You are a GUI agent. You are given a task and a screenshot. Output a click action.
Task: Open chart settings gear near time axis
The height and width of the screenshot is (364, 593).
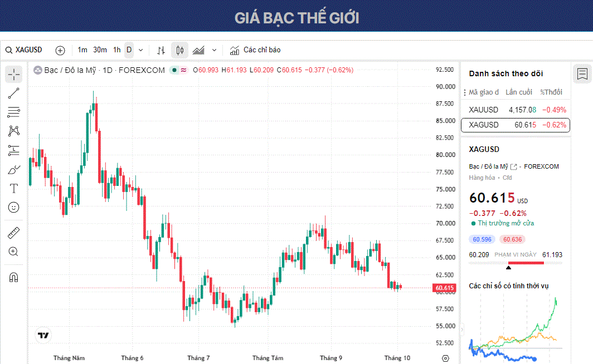click(x=445, y=358)
